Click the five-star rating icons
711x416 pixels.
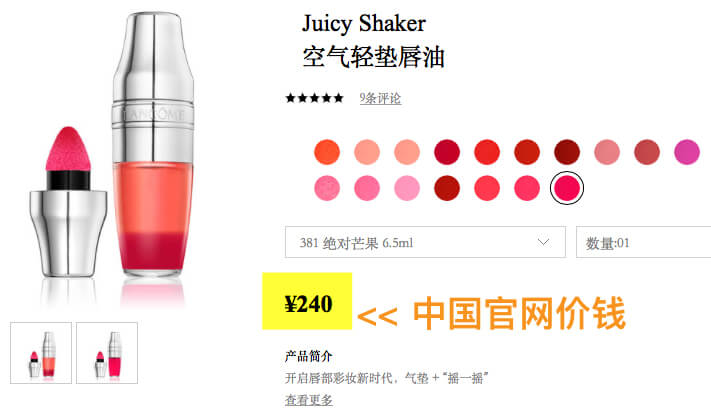click(x=314, y=98)
